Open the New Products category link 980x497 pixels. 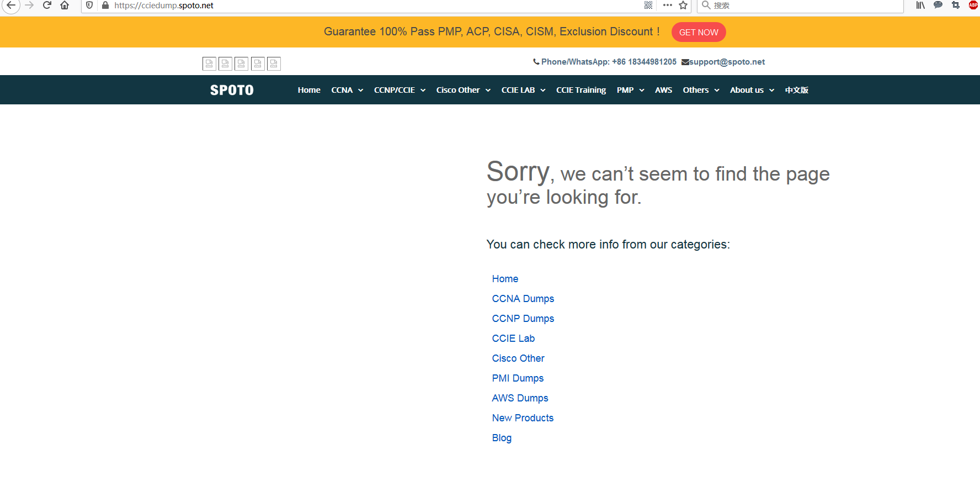(523, 418)
